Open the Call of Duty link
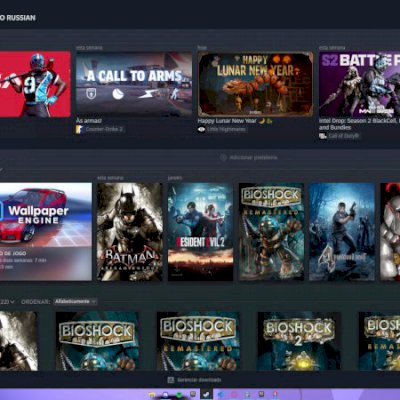The image size is (400, 400). tap(343, 136)
